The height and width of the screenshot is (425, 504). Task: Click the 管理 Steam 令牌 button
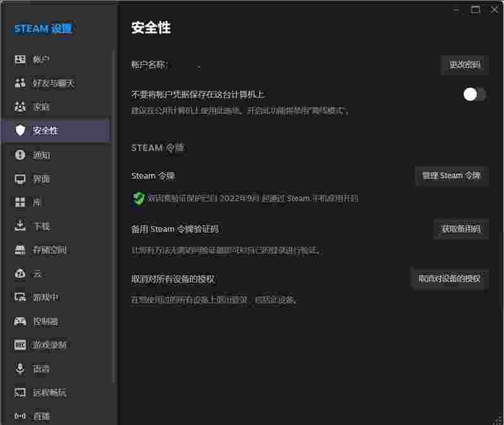pos(451,176)
